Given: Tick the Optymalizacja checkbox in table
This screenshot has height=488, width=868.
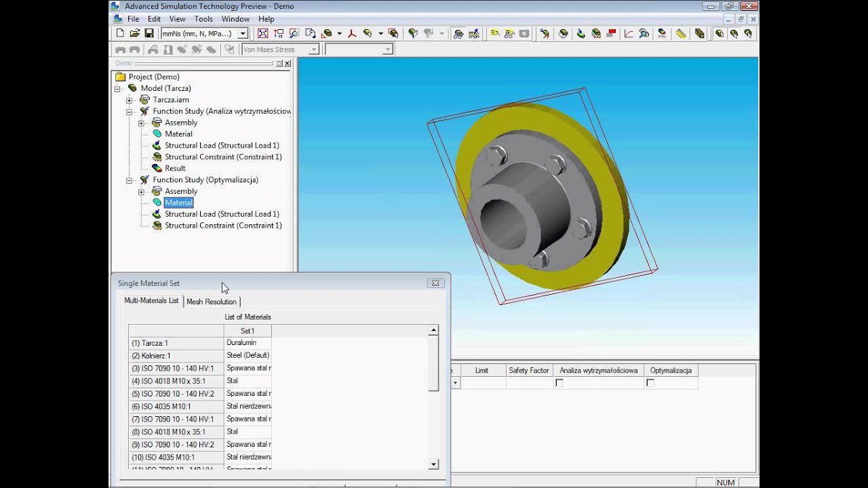Looking at the screenshot, I should [650, 383].
